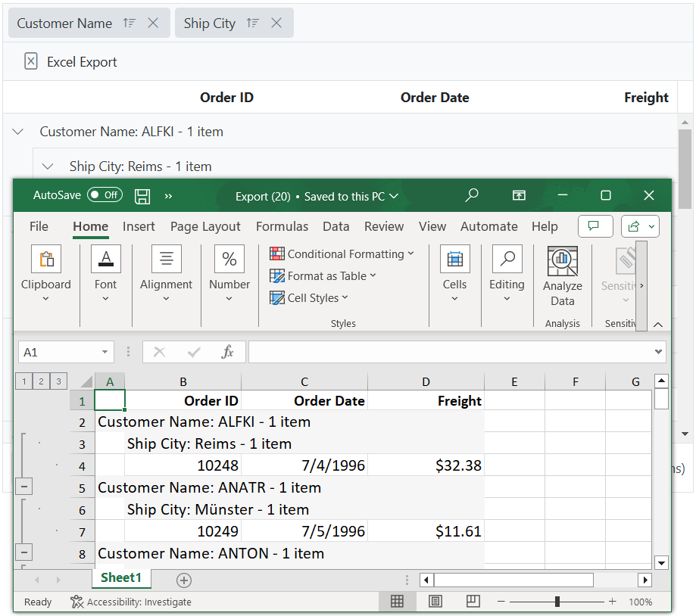Switch to Page Layout view icon
The image size is (696, 616).
[x=435, y=602]
